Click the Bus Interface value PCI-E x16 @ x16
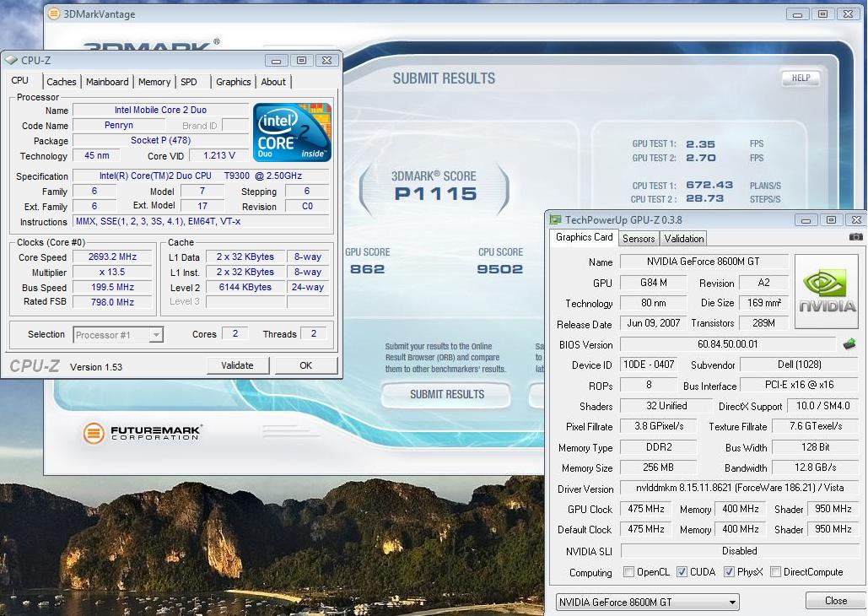868x616 pixels. tap(800, 385)
